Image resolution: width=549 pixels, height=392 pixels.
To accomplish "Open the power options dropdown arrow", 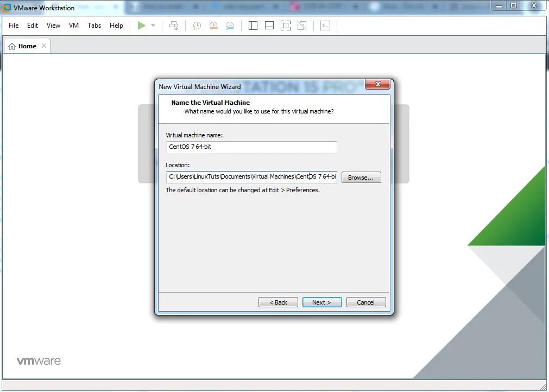I will (x=153, y=26).
